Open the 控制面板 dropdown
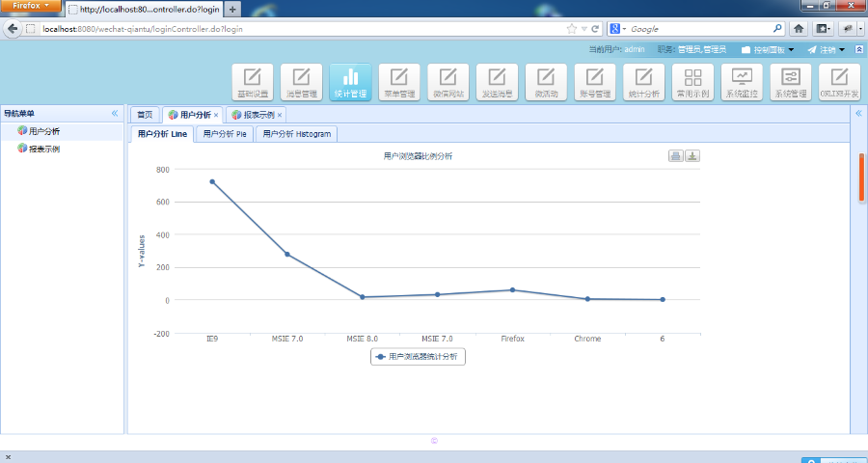 pyautogui.click(x=768, y=50)
